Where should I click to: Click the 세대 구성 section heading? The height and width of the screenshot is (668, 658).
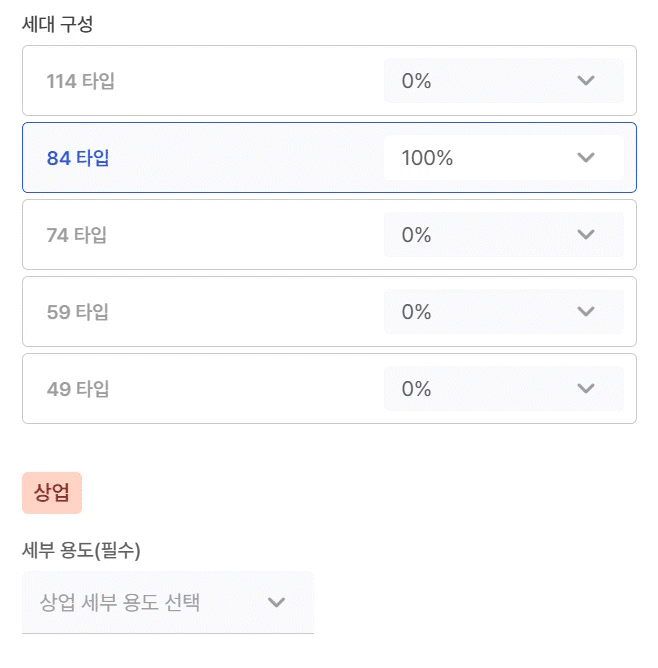click(57, 25)
